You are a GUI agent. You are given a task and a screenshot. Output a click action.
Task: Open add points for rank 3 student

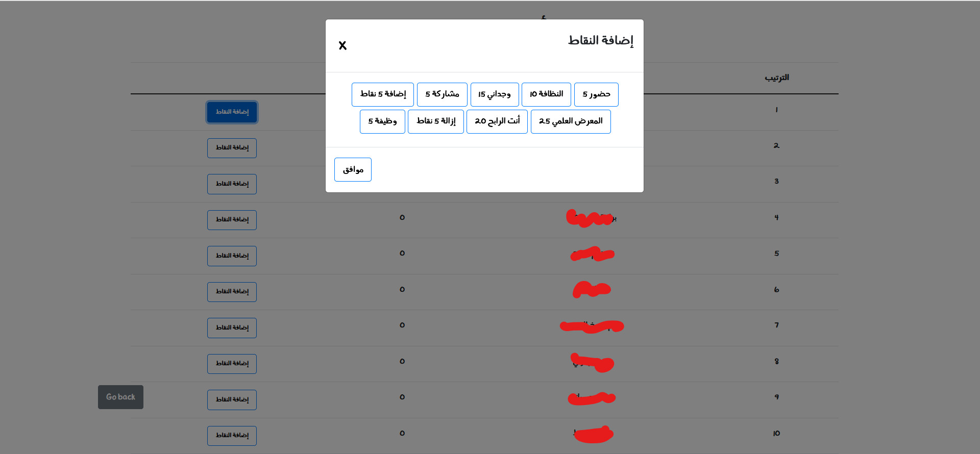pyautogui.click(x=232, y=184)
